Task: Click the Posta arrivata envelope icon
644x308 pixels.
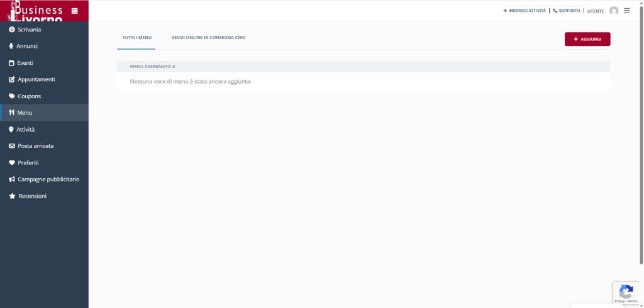Action: pos(11,146)
